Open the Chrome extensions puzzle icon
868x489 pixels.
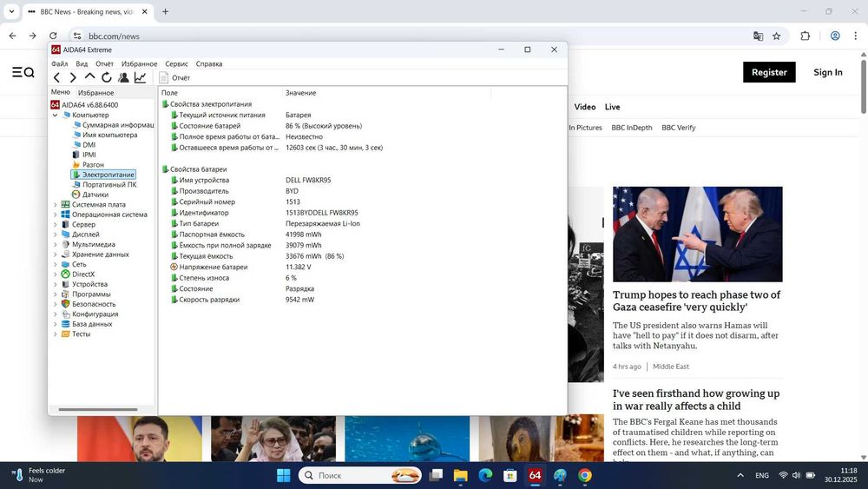point(806,36)
